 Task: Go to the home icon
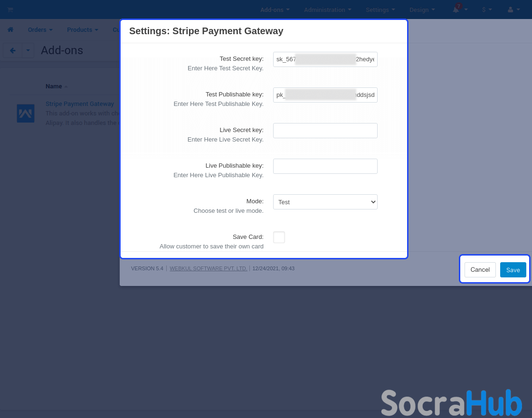(10, 29)
